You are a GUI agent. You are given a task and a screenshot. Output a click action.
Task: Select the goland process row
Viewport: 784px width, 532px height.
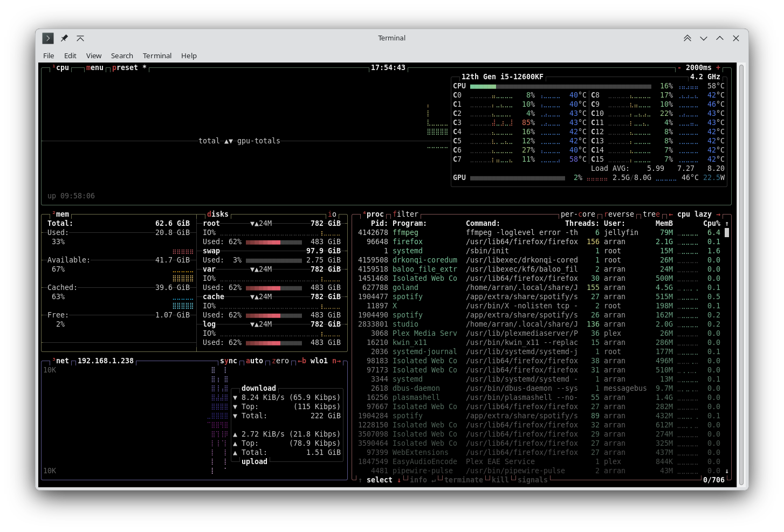539,288
